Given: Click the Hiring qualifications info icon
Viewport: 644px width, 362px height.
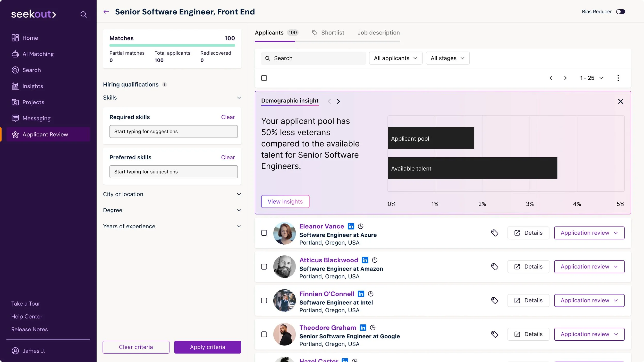Looking at the screenshot, I should click(165, 85).
